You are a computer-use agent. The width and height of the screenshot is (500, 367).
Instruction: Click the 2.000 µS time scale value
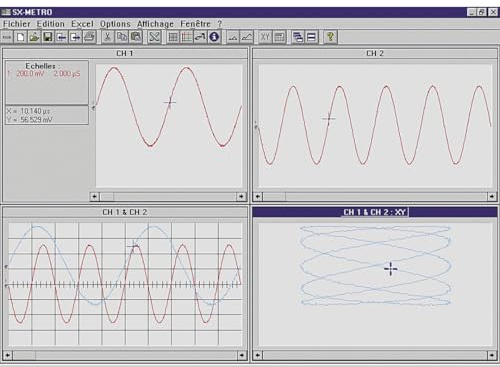pyautogui.click(x=67, y=74)
